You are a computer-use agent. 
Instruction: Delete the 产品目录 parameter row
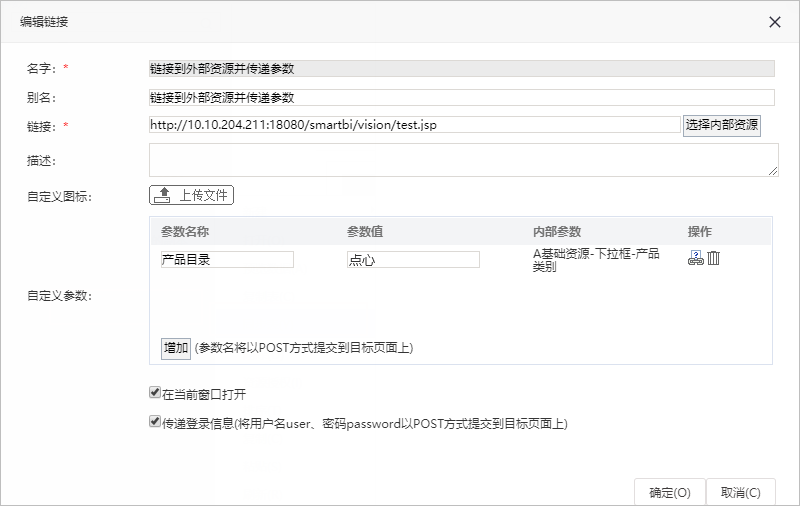tap(713, 258)
